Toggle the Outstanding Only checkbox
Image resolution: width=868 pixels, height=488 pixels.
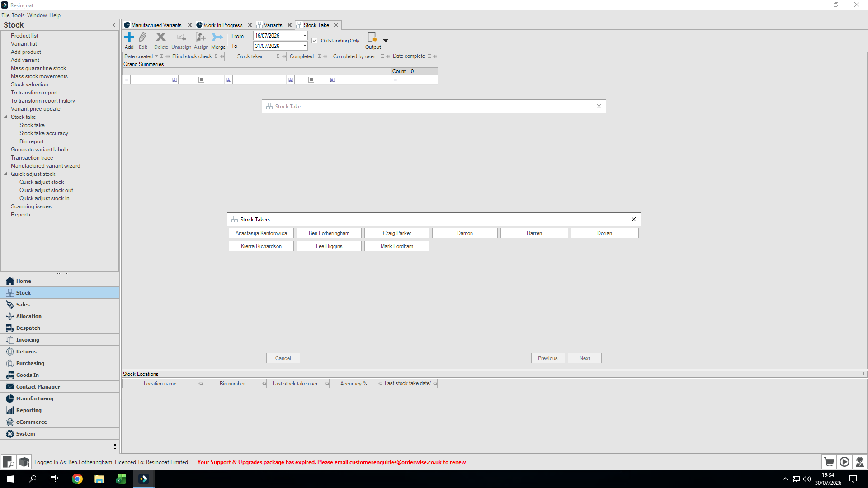click(315, 41)
